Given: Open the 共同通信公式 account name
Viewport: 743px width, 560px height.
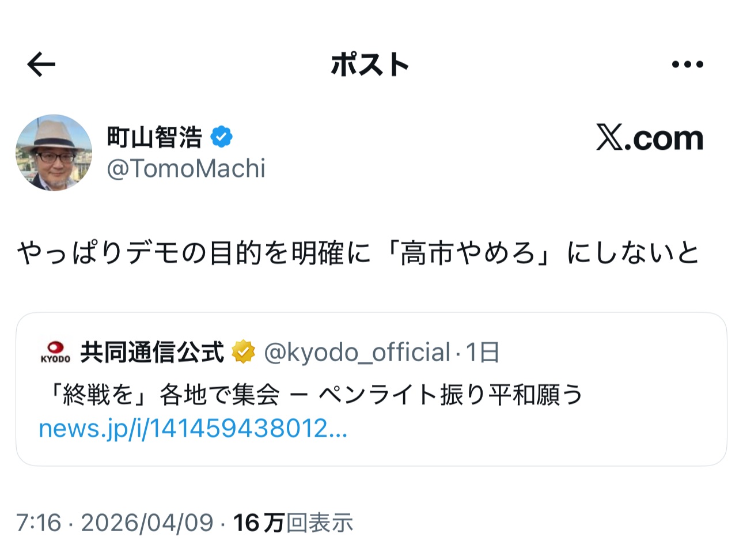Looking at the screenshot, I should 151,352.
